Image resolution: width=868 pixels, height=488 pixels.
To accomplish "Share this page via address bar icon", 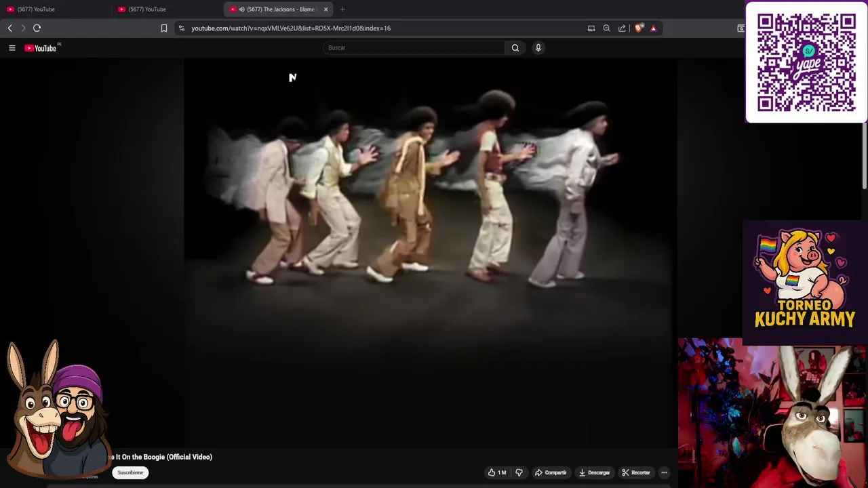I will pos(623,28).
